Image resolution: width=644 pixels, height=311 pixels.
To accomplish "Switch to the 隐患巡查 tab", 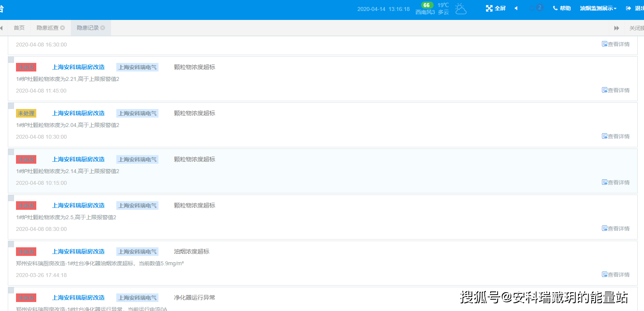I will (x=48, y=28).
